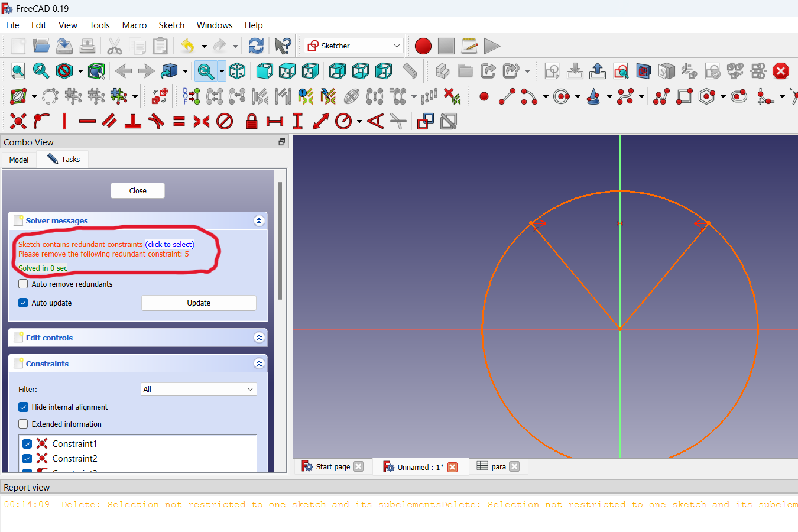Click the Close button in Tasks
This screenshot has height=532, width=798.
click(x=138, y=190)
